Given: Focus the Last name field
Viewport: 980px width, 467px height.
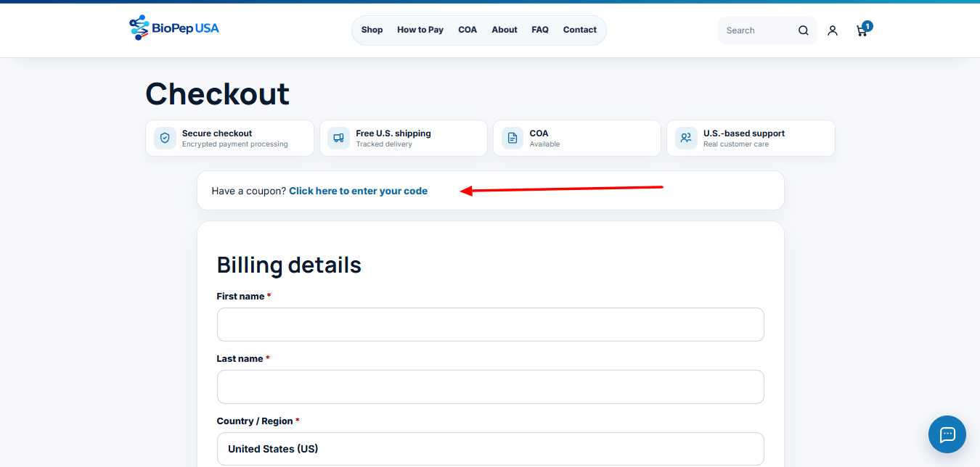Looking at the screenshot, I should tap(491, 387).
